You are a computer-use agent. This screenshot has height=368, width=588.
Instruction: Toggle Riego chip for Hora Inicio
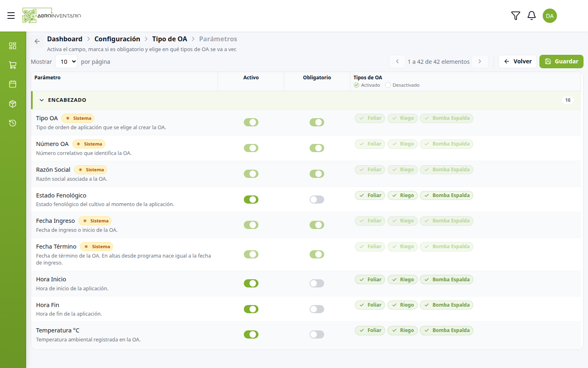[403, 280]
